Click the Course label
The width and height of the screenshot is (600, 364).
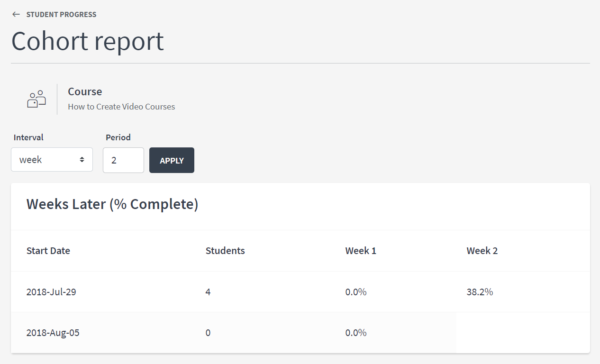click(x=85, y=91)
